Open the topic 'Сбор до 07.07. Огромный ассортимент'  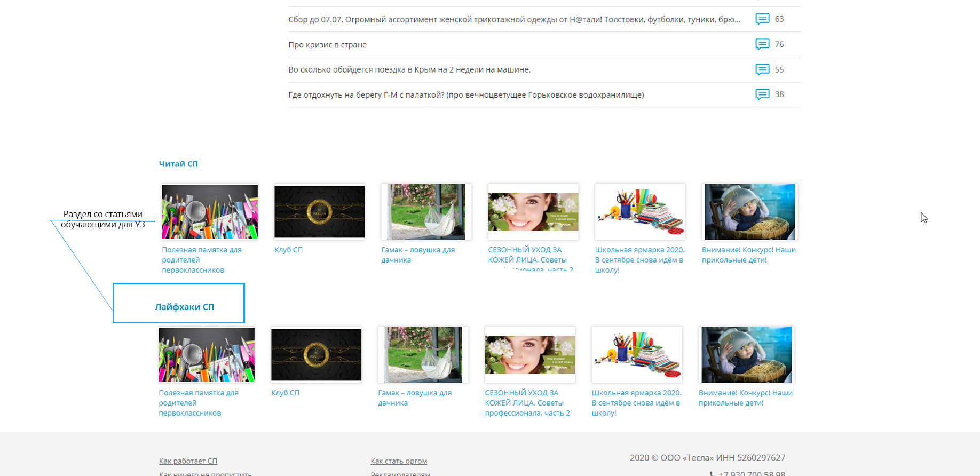(515, 20)
